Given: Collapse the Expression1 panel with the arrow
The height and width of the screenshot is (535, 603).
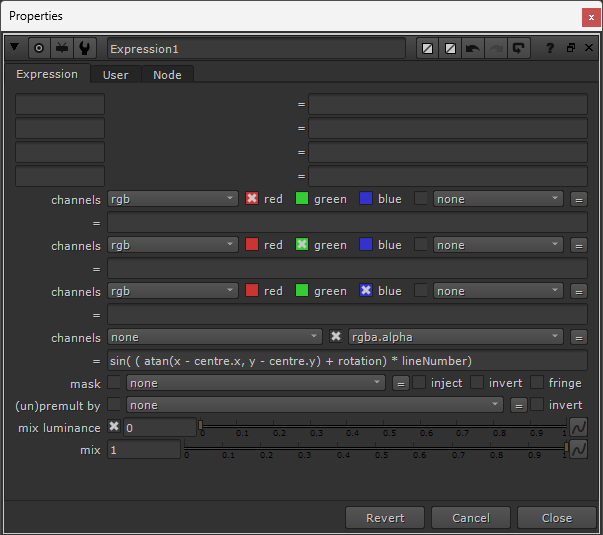Looking at the screenshot, I should tap(15, 47).
